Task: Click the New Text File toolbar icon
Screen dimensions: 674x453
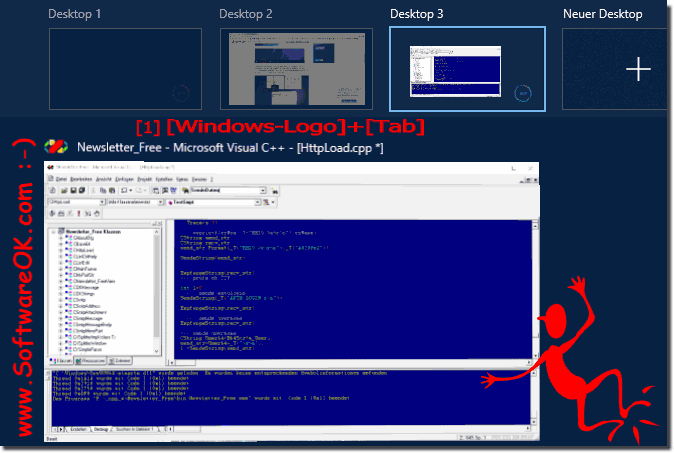Action: click(x=52, y=190)
